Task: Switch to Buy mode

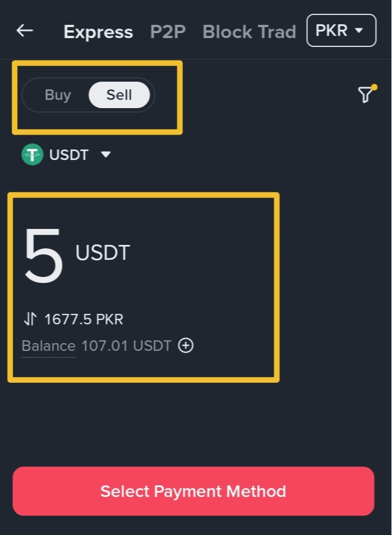Action: (58, 95)
